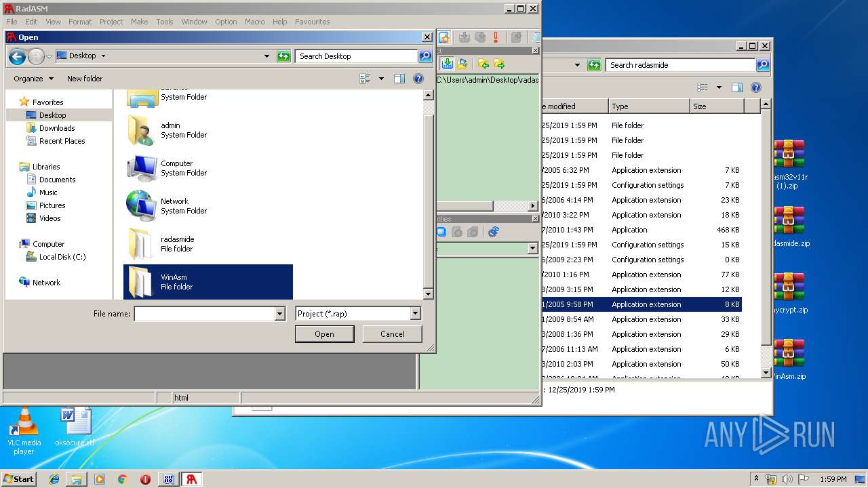Click the Organize button
868x488 pixels.
tap(33, 79)
